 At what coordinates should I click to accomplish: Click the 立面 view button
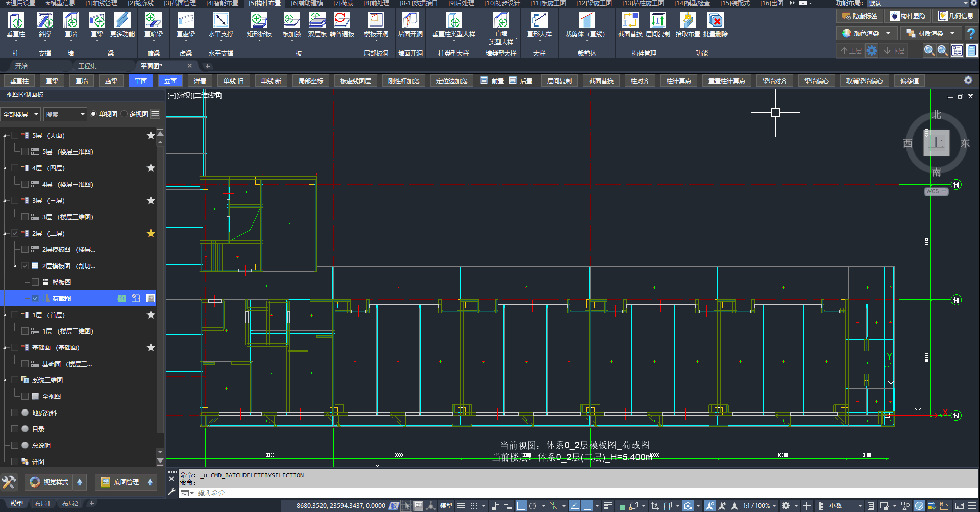(x=170, y=81)
